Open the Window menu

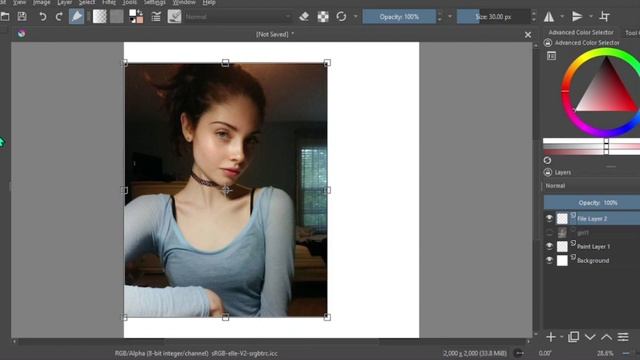[184, 2]
